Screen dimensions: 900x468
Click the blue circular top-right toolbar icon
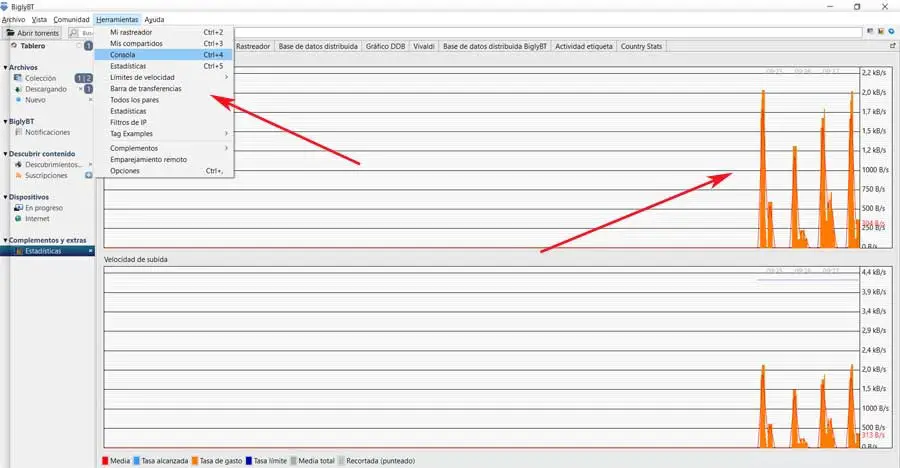tap(891, 32)
